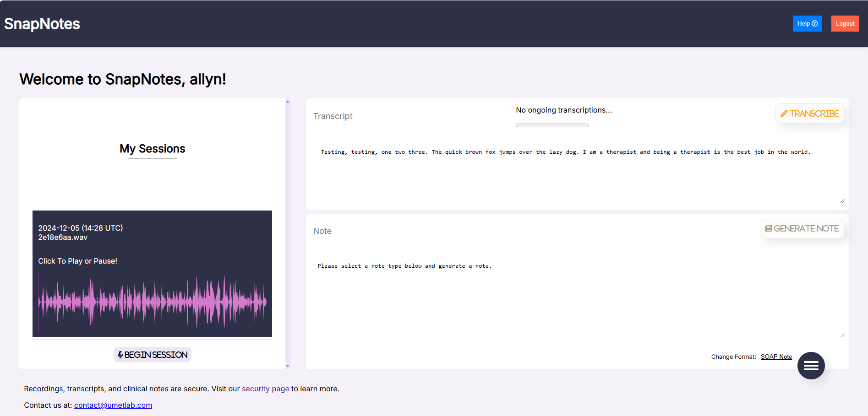Open the security page link
Screen dimensions: 868x416
pyautogui.click(x=265, y=389)
